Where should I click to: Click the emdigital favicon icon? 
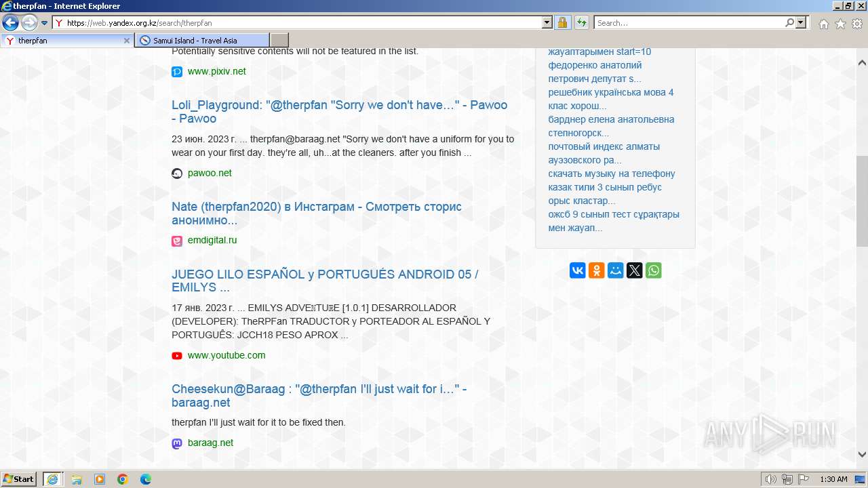point(177,241)
